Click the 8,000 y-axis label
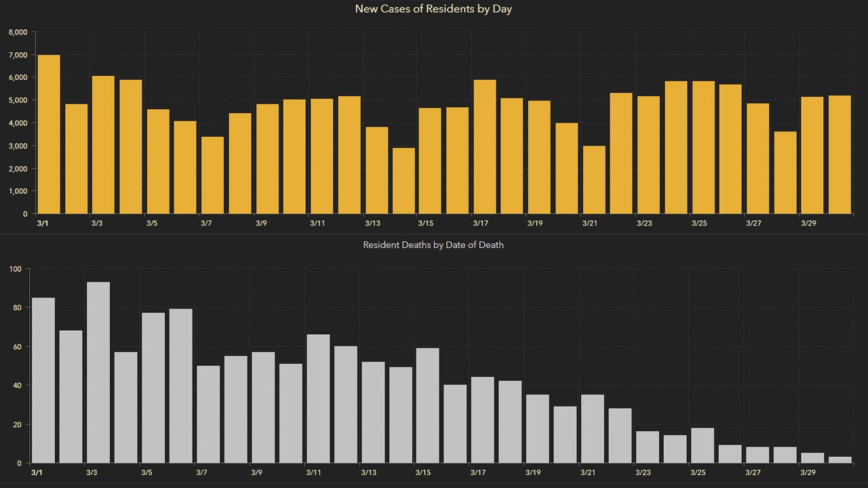This screenshot has height=488, width=868. coord(18,32)
